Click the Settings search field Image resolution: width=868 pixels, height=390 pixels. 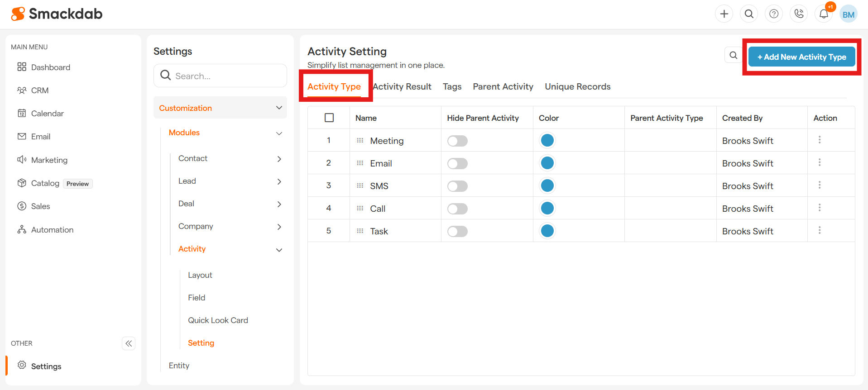click(x=226, y=76)
